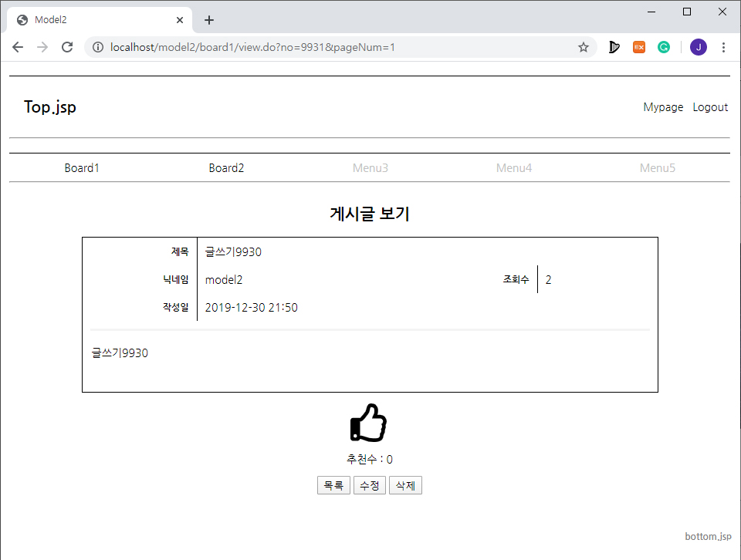Open the Chrome three-dot menu
Image resolution: width=741 pixels, height=560 pixels.
[x=723, y=47]
